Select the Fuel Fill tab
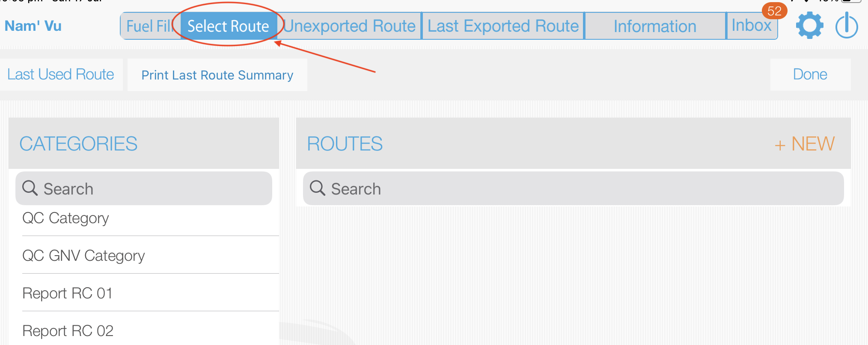The image size is (868, 345). pos(148,26)
